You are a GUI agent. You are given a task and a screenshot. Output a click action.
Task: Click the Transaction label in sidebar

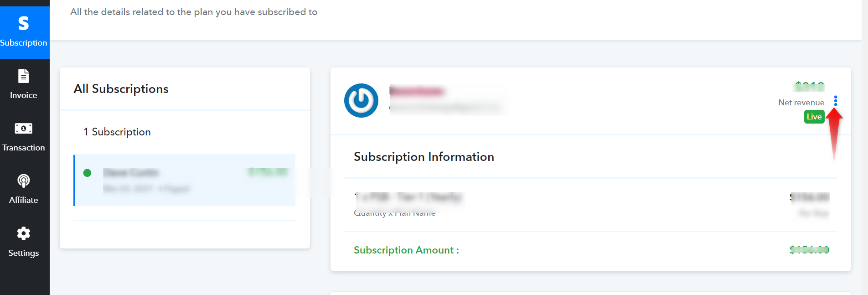(x=24, y=148)
